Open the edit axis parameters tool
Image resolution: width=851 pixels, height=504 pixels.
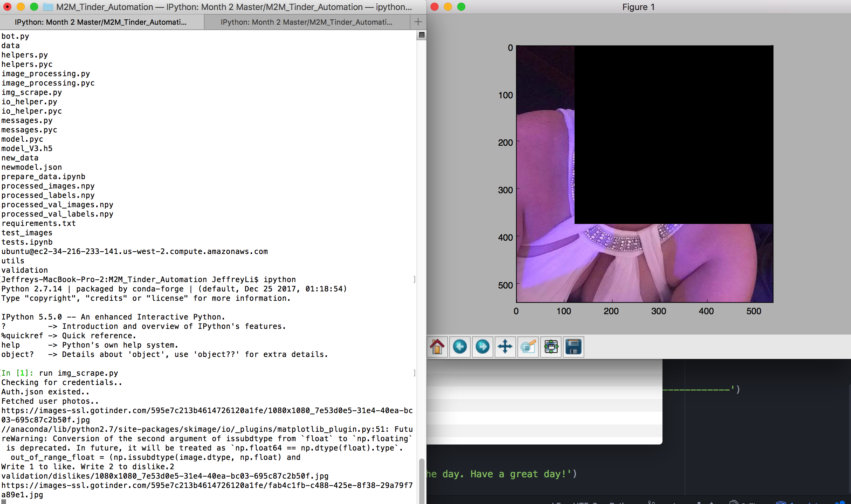pos(528,347)
